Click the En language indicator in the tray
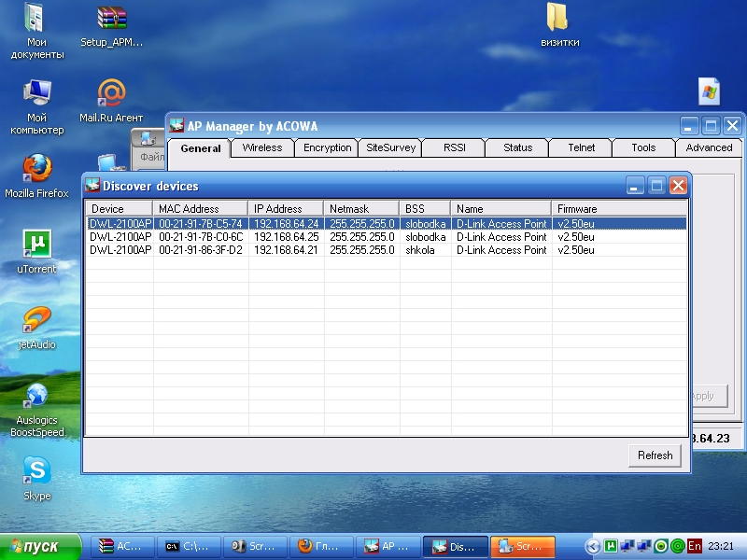 pos(694,546)
